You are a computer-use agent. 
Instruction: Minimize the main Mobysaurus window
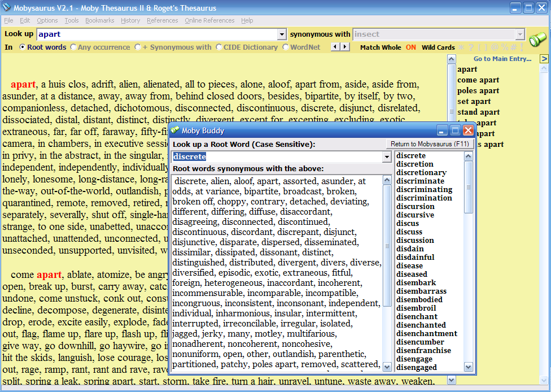[x=515, y=8]
